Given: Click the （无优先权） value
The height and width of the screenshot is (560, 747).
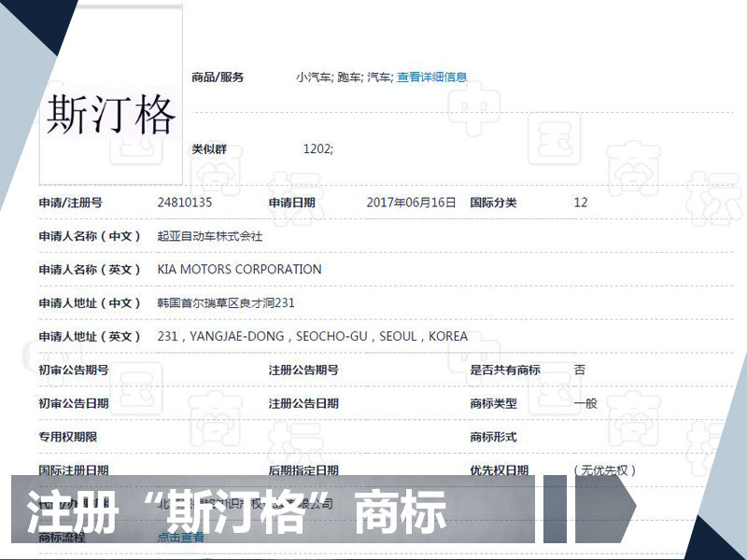Looking at the screenshot, I should click(x=604, y=470).
